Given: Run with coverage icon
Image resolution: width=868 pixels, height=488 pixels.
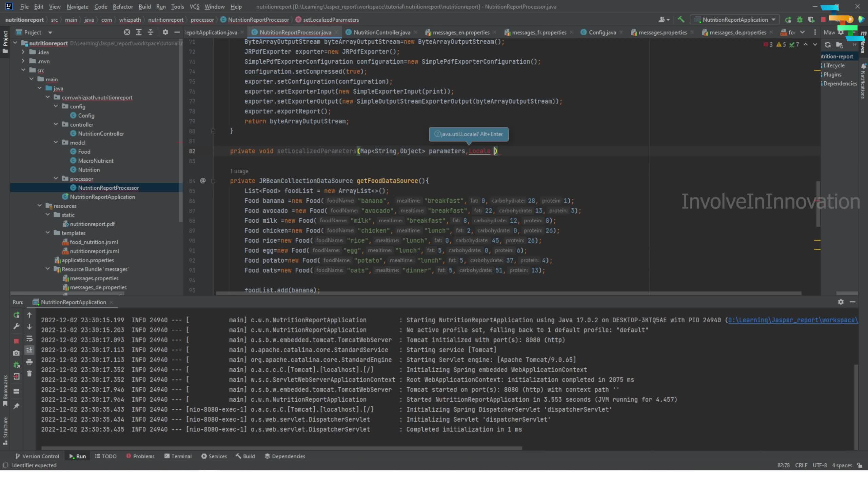Looking at the screenshot, I should click(x=811, y=20).
